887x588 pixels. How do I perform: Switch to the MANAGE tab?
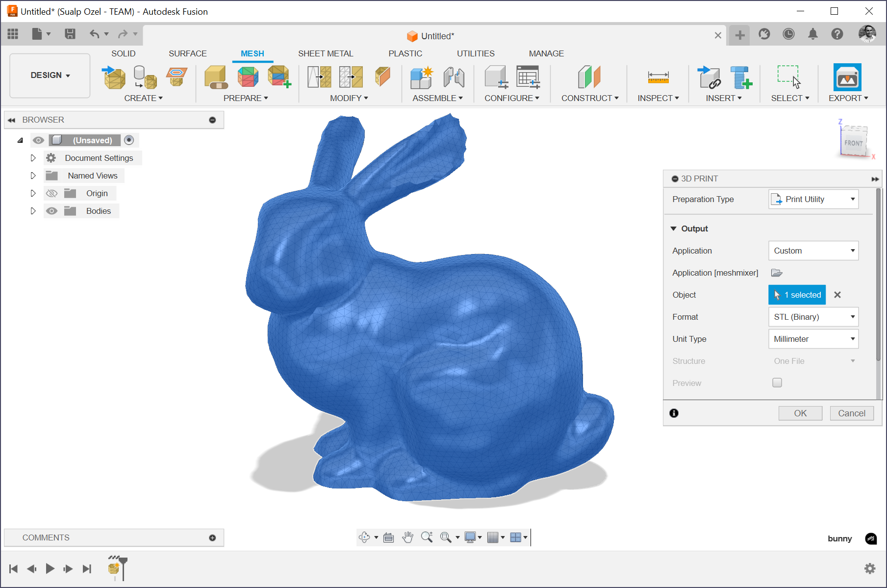[x=546, y=53]
